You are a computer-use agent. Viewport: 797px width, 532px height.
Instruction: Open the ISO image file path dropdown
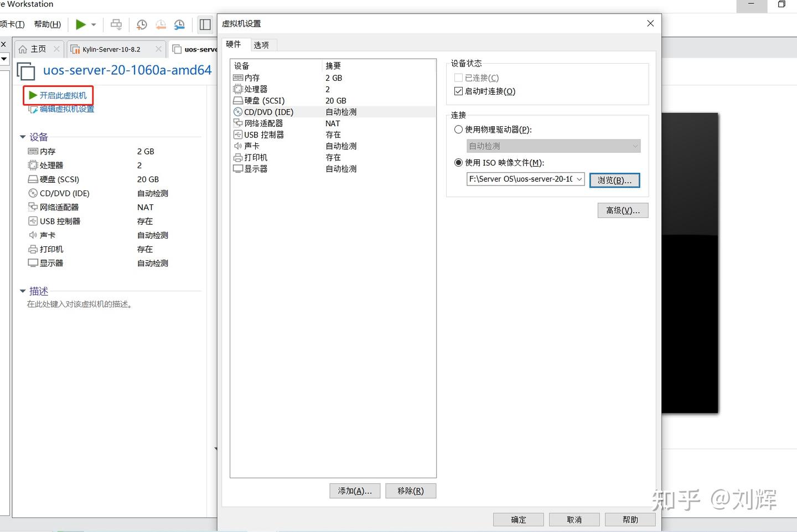click(x=578, y=179)
